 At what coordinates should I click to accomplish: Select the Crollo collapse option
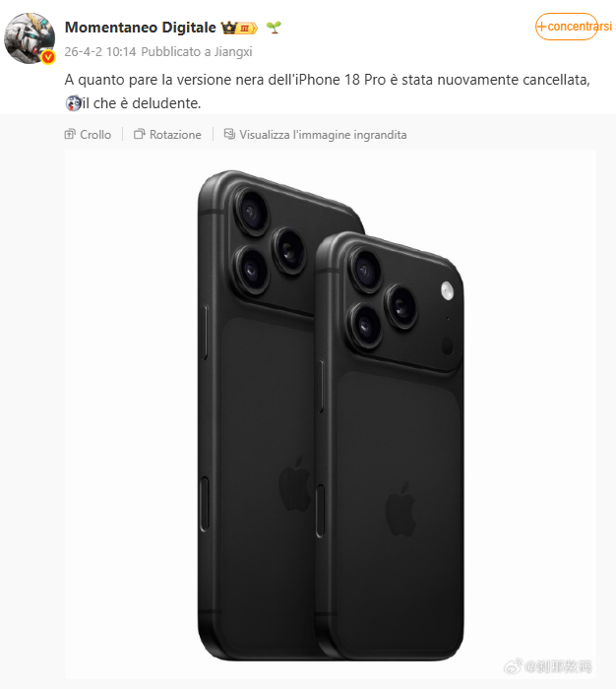88,134
